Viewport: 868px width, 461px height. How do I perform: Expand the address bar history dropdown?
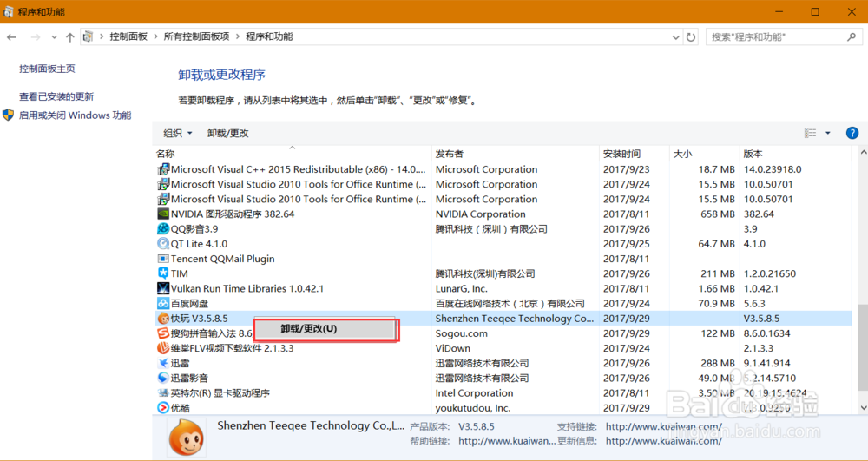(x=676, y=37)
